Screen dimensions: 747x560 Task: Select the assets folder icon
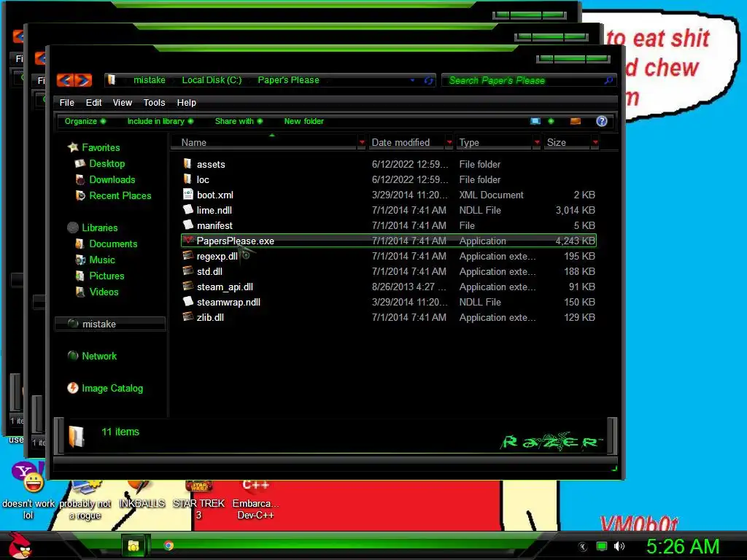tap(187, 164)
